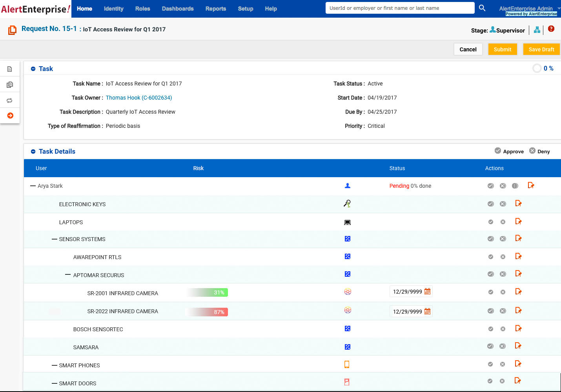Click the 87% risk bar for SR-2022 camera
The image size is (561, 392).
click(207, 312)
